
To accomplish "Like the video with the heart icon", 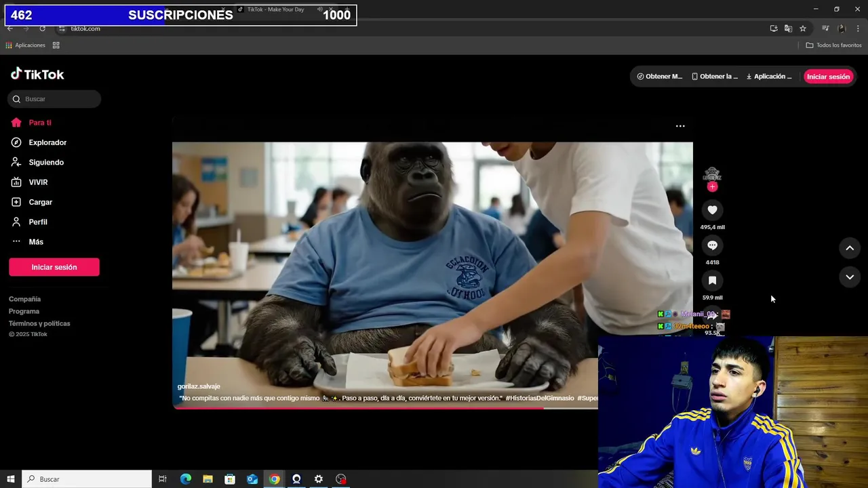I will (712, 210).
